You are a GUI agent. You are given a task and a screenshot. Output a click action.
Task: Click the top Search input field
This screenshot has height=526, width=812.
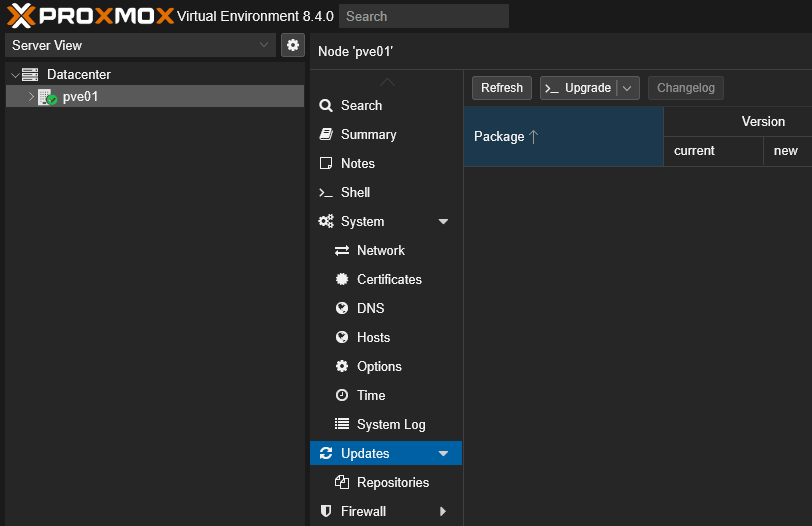pyautogui.click(x=423, y=16)
